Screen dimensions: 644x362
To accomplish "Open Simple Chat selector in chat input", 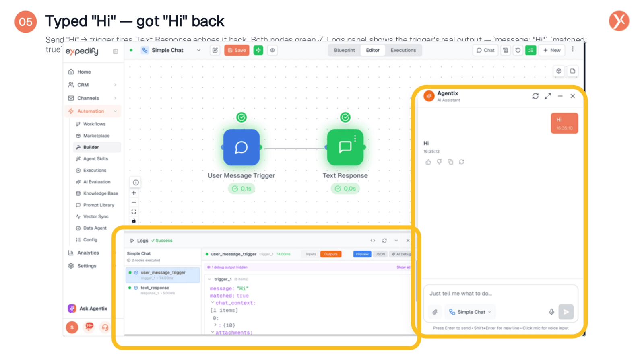I will point(470,312).
